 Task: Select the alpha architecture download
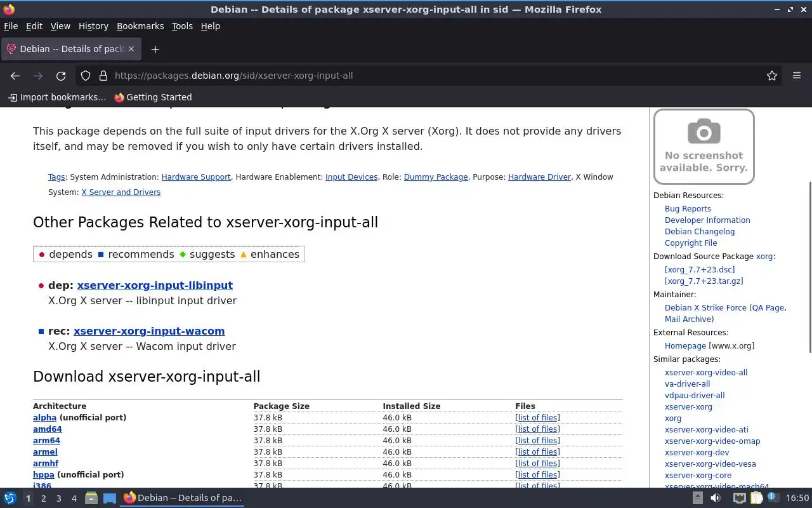44,418
